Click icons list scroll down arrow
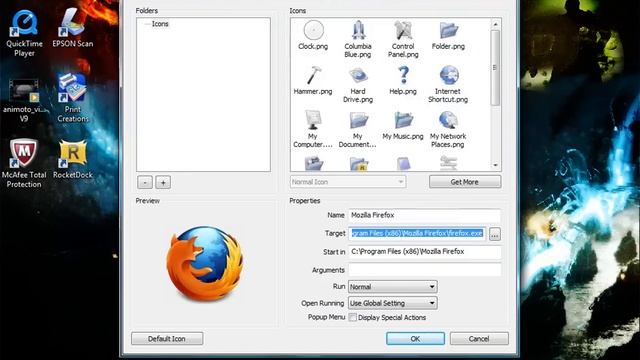The height and width of the screenshot is (360, 640). [496, 165]
